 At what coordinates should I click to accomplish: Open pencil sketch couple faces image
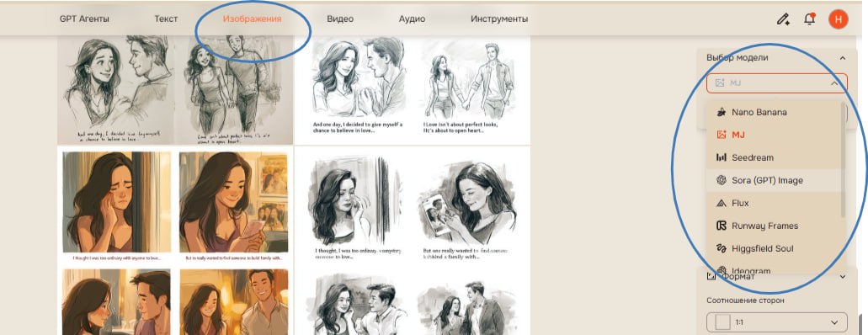click(x=115, y=90)
